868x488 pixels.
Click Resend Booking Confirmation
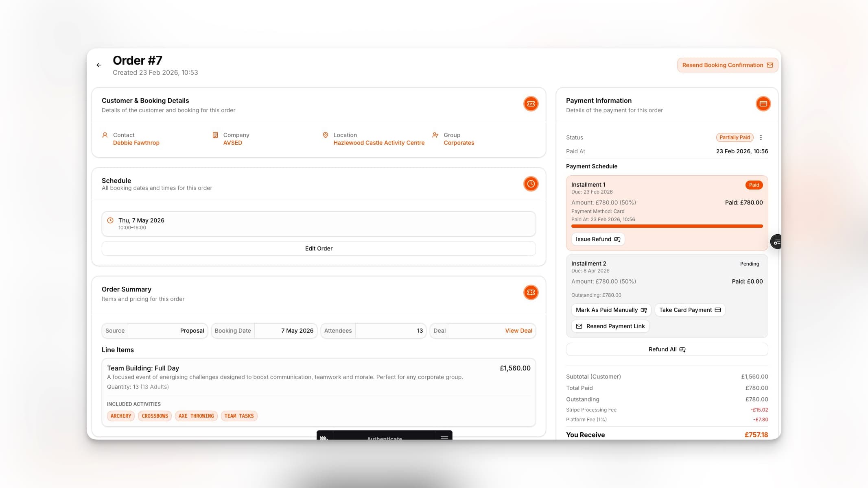click(x=727, y=65)
